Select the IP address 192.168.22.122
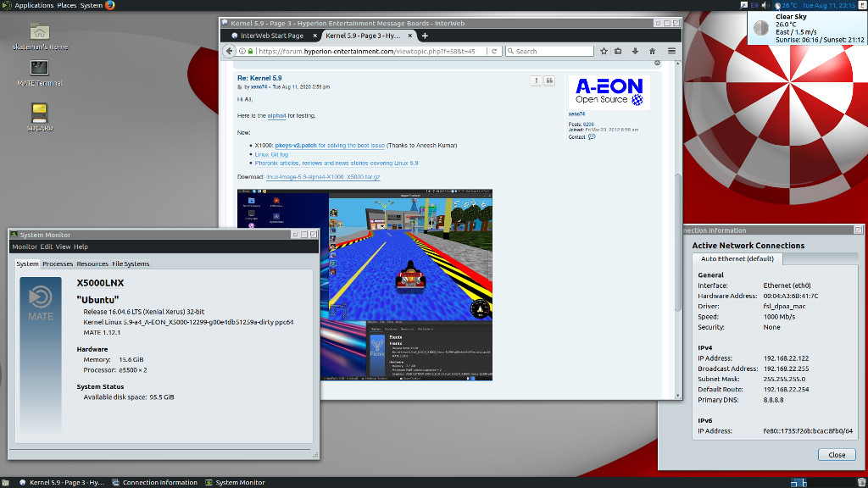The image size is (868, 488). point(786,358)
